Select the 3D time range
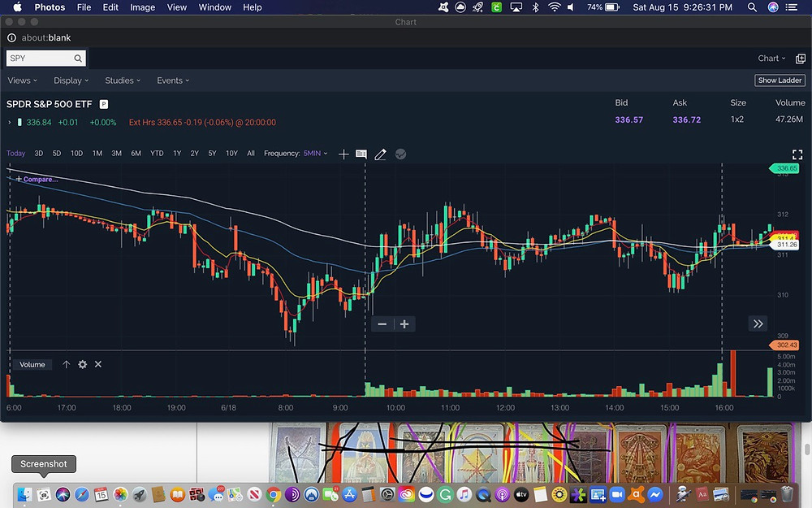The width and height of the screenshot is (812, 508). (39, 154)
